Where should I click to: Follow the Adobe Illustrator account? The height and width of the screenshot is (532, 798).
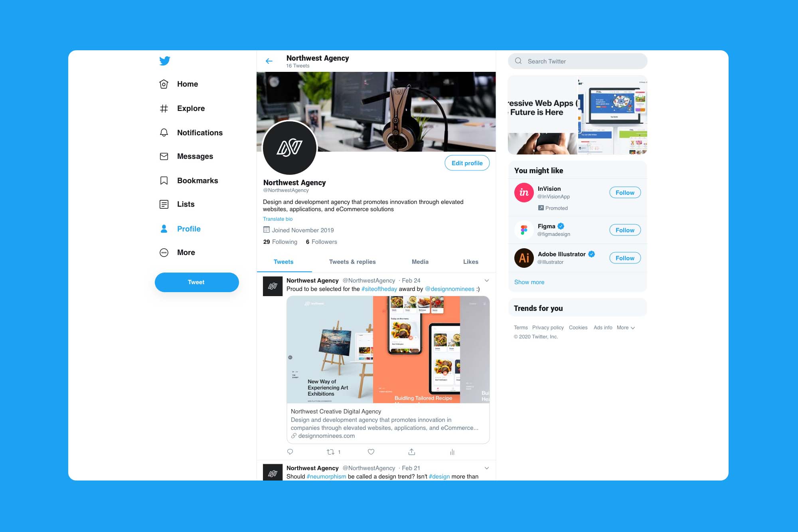coord(624,258)
